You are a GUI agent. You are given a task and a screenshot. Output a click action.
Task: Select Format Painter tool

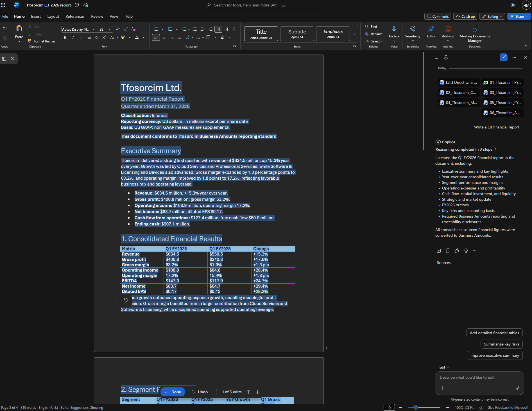42,41
